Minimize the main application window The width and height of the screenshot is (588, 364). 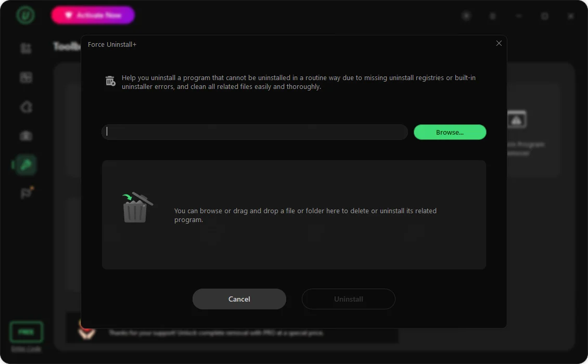point(519,16)
